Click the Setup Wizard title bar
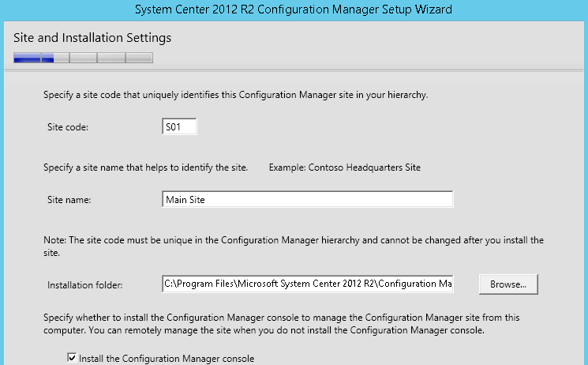 [294, 9]
